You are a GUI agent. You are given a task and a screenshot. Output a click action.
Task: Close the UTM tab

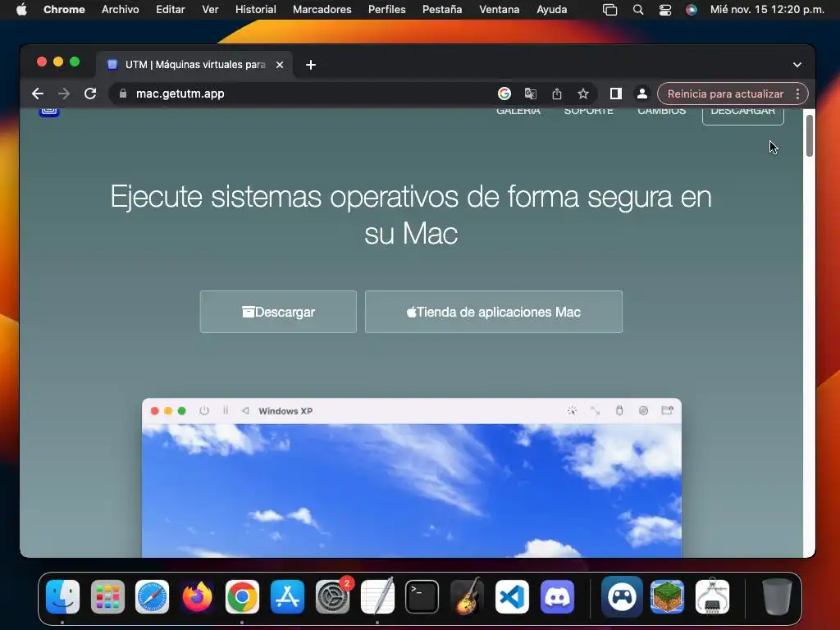click(x=280, y=65)
